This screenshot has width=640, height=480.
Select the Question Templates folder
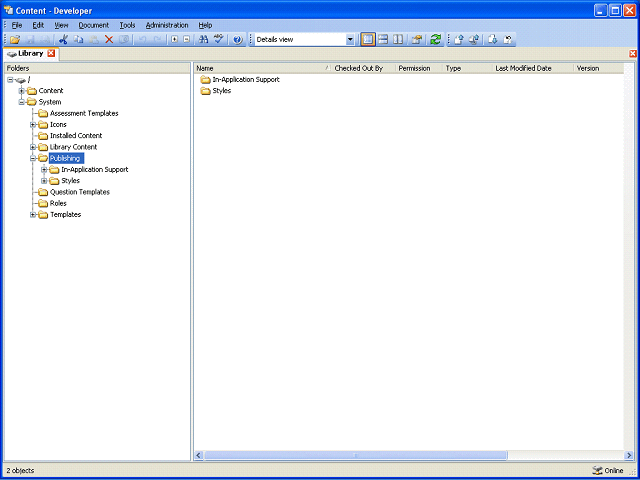(80, 192)
